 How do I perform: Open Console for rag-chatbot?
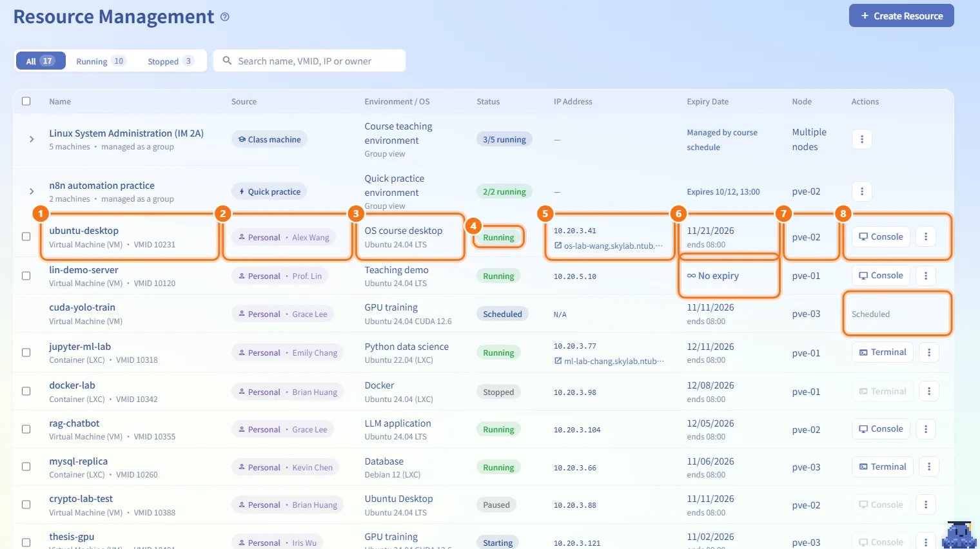[x=881, y=429]
